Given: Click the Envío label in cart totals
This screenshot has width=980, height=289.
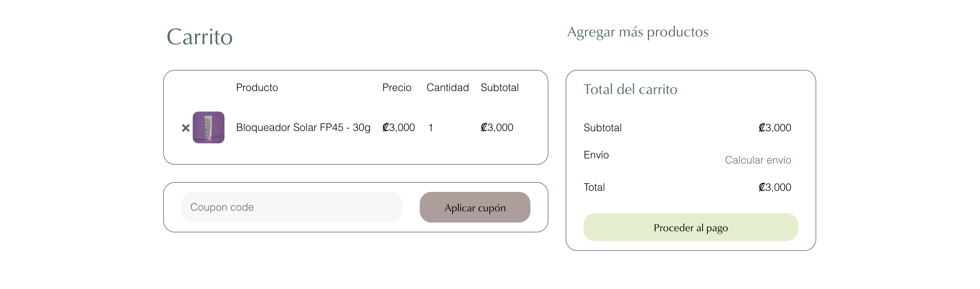Looking at the screenshot, I should [596, 155].
